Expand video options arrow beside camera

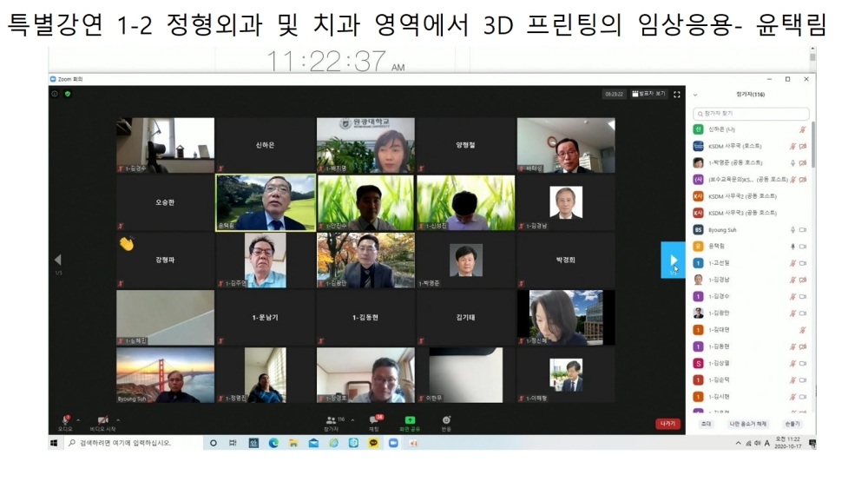tap(118, 419)
